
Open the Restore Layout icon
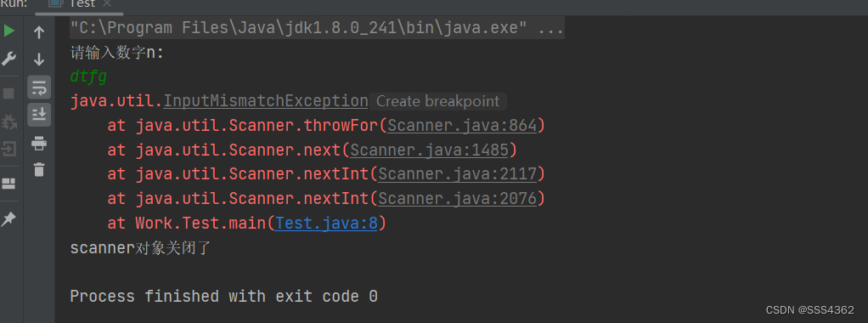point(8,184)
